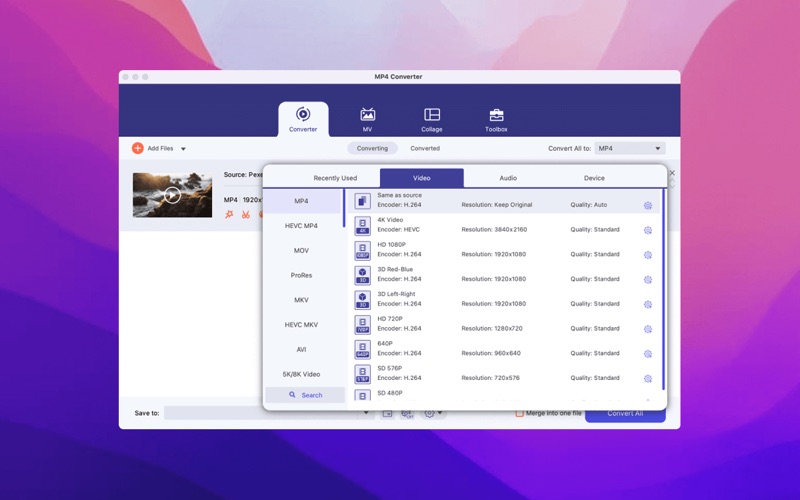Image resolution: width=800 pixels, height=500 pixels.
Task: Select the Same as source preset icon
Action: pos(362,201)
